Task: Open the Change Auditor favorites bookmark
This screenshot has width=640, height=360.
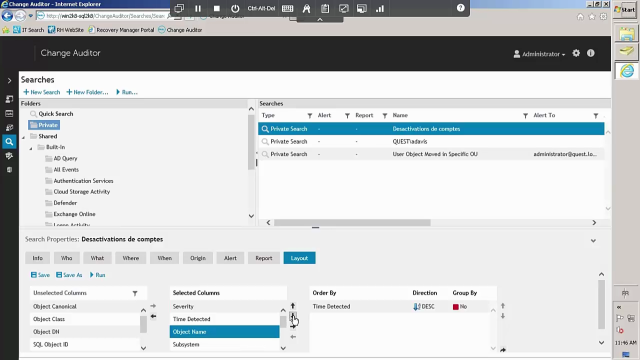Action: coord(180,30)
